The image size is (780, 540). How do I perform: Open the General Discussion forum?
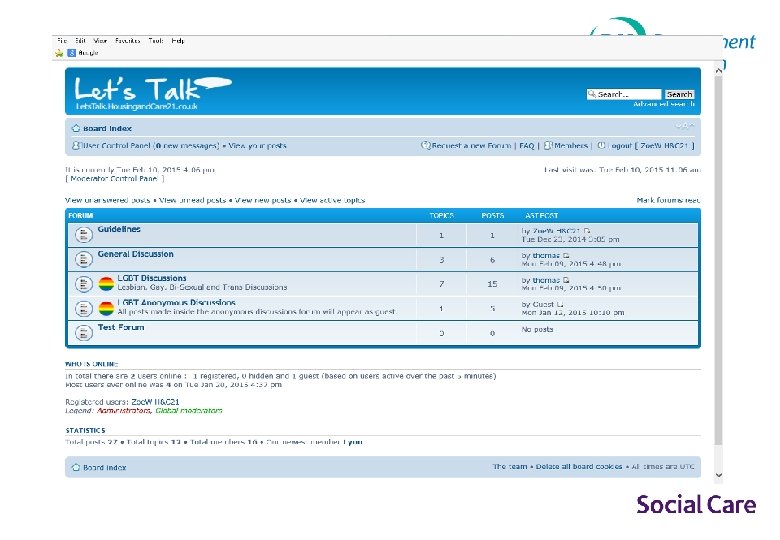point(135,254)
